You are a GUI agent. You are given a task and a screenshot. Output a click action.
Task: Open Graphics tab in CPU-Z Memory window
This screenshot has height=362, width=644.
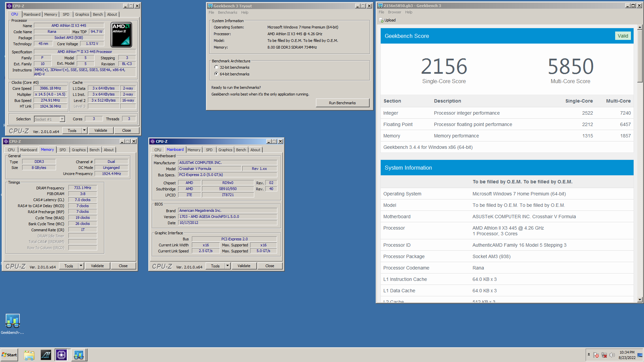(x=79, y=150)
